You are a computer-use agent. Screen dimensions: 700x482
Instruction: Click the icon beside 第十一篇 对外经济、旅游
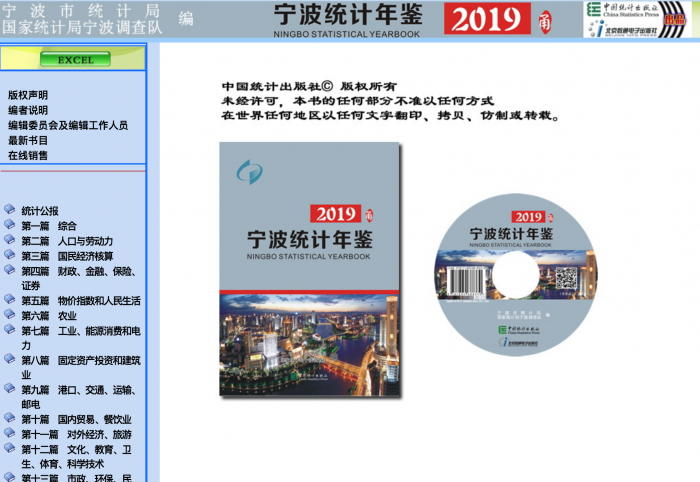[10, 433]
